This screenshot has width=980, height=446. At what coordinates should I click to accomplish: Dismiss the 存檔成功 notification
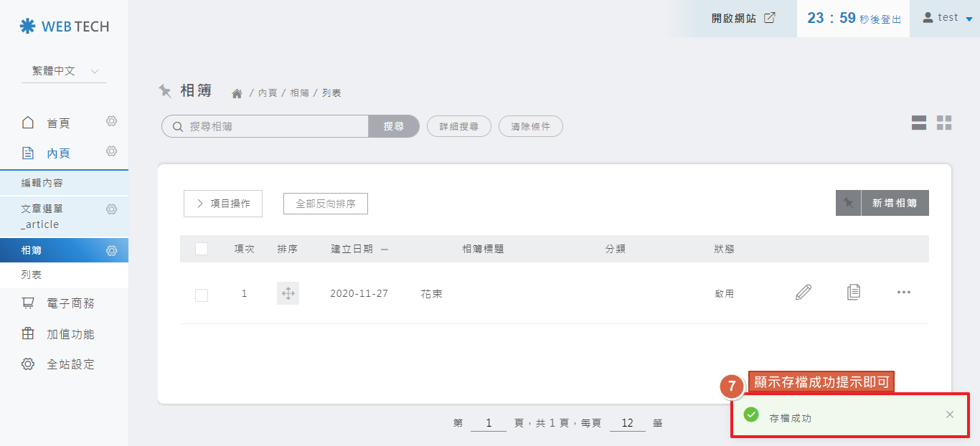click(950, 414)
